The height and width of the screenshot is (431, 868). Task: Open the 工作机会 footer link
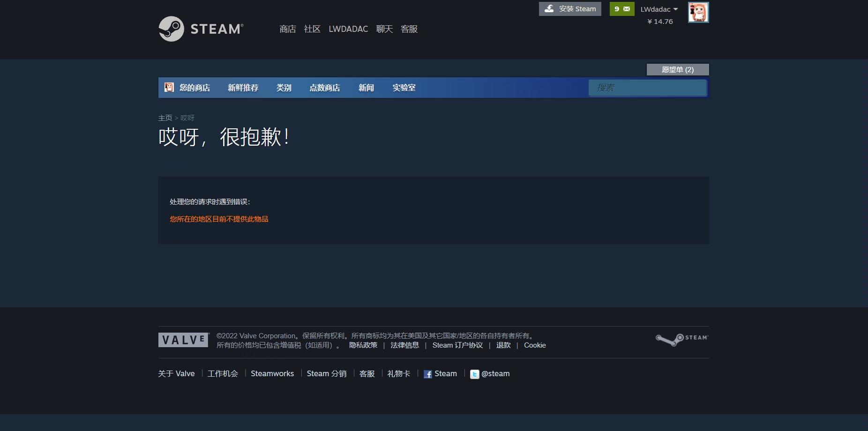(223, 374)
